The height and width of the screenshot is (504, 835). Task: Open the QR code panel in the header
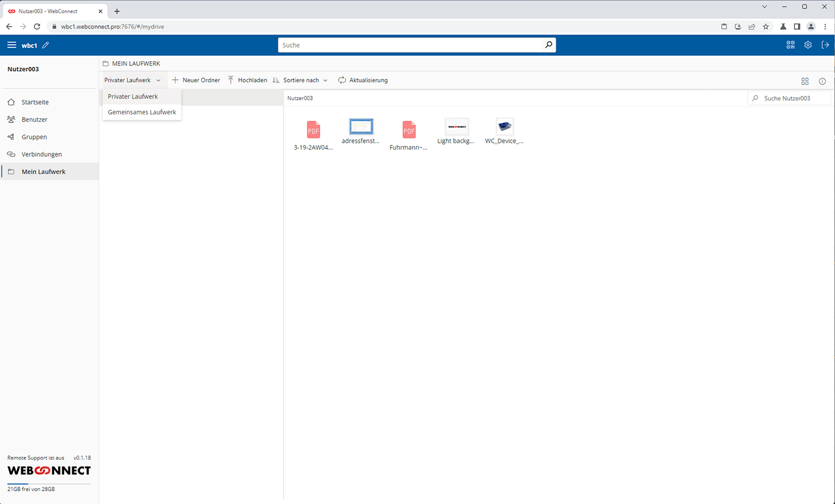coord(790,44)
